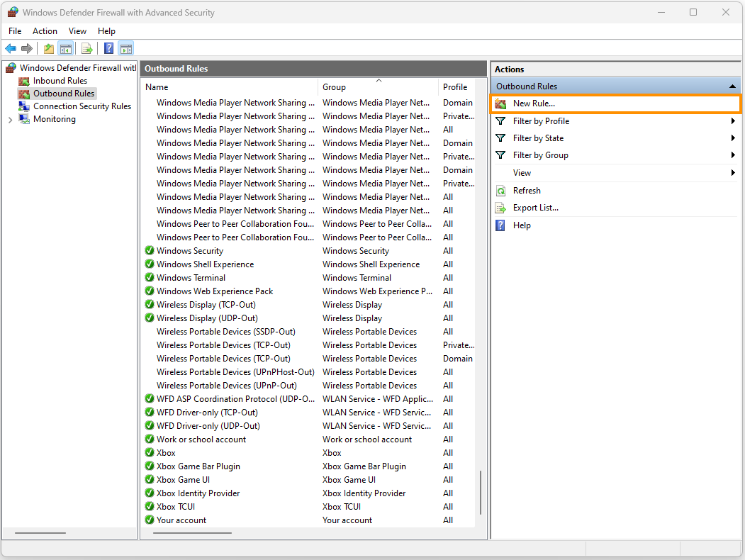This screenshot has height=560, width=745.
Task: Select Wireless Portable Devices (SSDP-Out) rule
Action: 225,332
